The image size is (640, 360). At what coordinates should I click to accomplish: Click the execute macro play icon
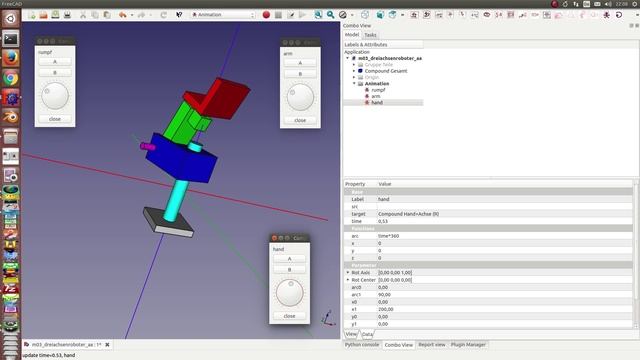302,15
